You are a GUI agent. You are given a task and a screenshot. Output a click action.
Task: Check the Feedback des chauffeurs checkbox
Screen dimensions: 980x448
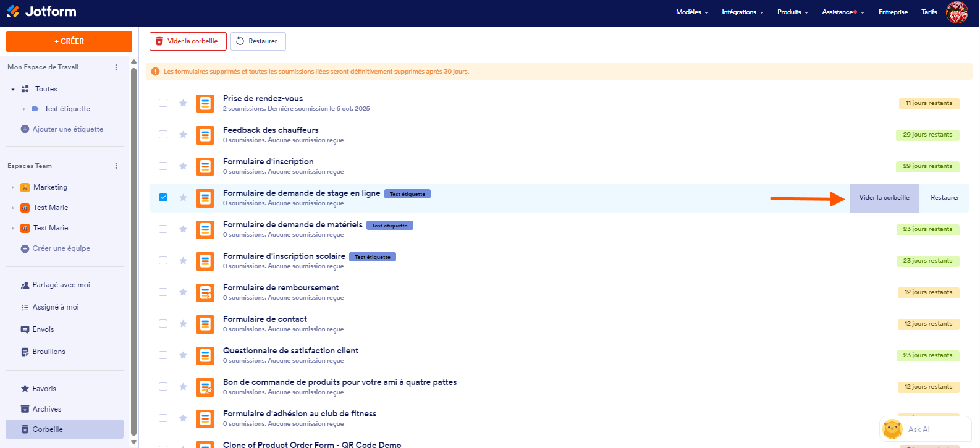163,135
